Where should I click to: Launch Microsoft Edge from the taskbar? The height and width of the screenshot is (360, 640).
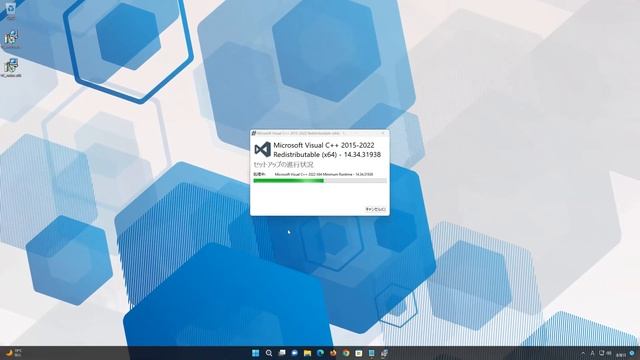pos(320,353)
